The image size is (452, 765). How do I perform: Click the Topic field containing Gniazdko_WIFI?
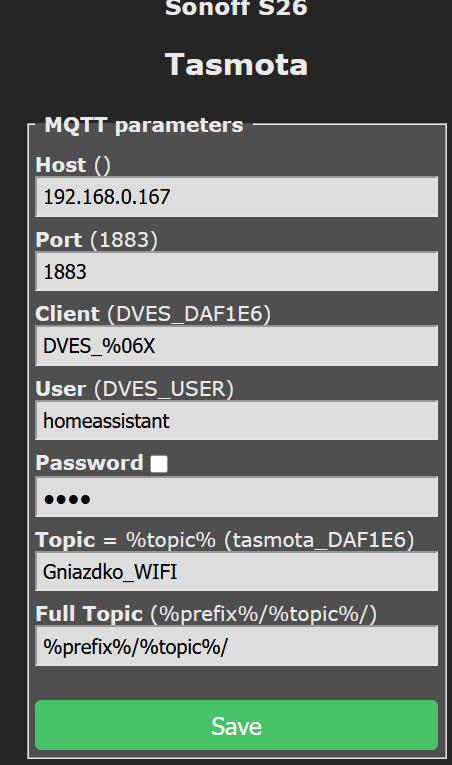pyautogui.click(x=236, y=571)
